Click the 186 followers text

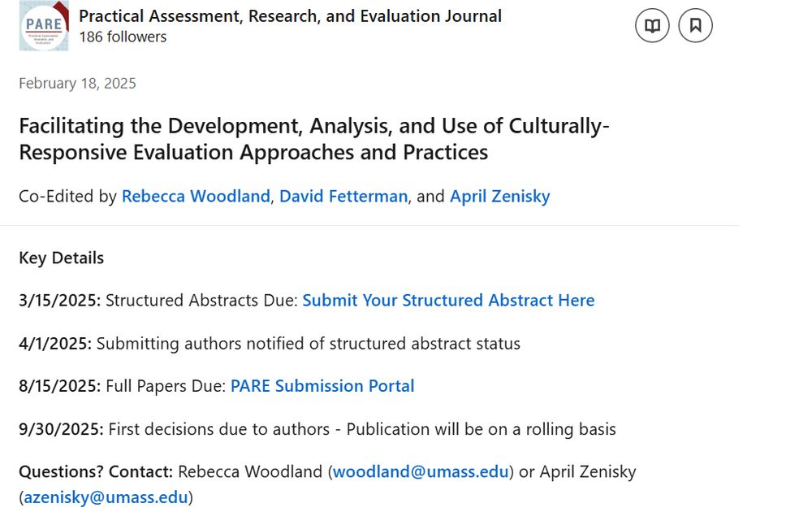click(123, 37)
